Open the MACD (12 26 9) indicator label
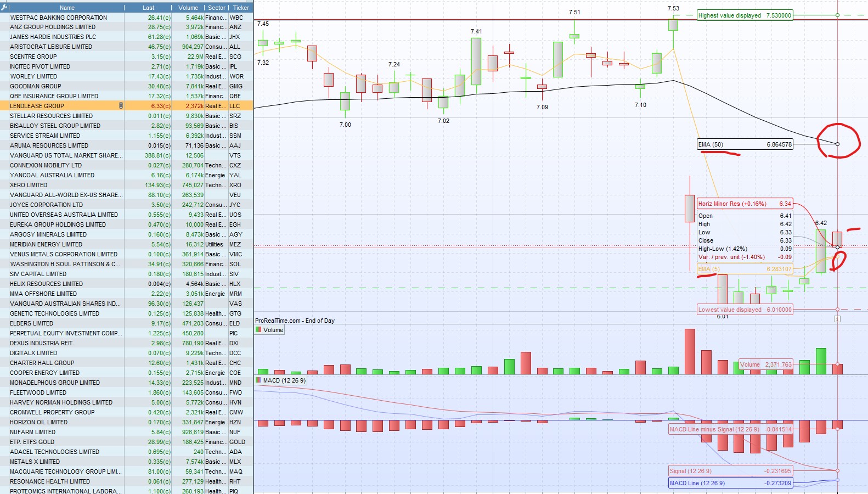 point(280,380)
